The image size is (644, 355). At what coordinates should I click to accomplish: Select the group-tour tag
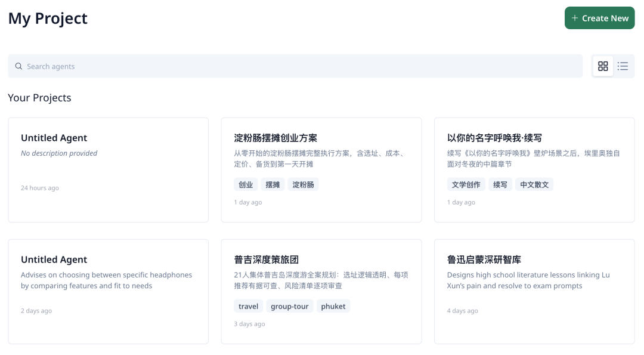[x=289, y=306]
